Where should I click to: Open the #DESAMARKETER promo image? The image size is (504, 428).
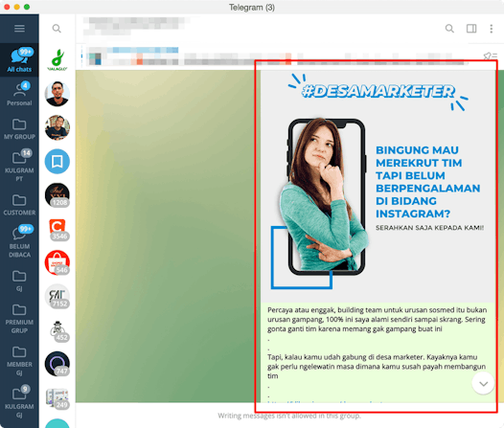coord(378,186)
